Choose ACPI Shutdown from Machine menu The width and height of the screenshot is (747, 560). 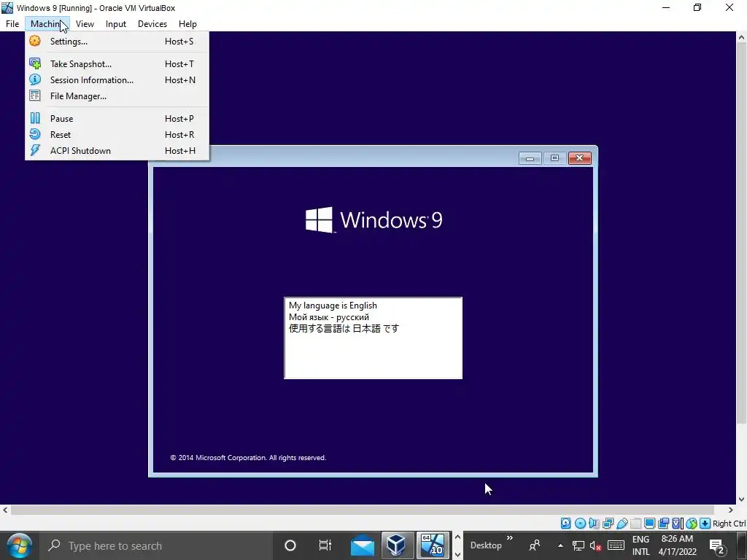pyautogui.click(x=117, y=151)
